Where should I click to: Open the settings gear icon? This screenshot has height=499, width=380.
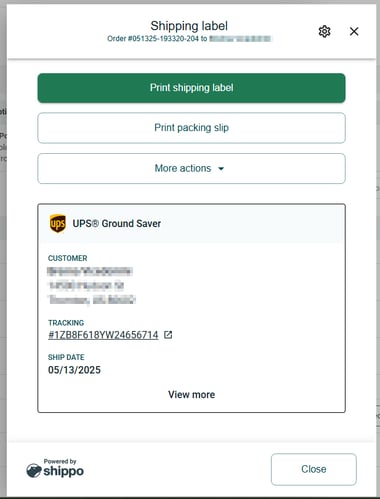click(x=324, y=31)
